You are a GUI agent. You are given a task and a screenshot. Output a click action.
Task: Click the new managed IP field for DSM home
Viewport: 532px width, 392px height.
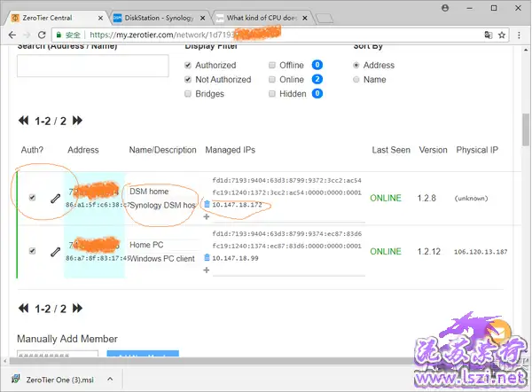[288, 217]
